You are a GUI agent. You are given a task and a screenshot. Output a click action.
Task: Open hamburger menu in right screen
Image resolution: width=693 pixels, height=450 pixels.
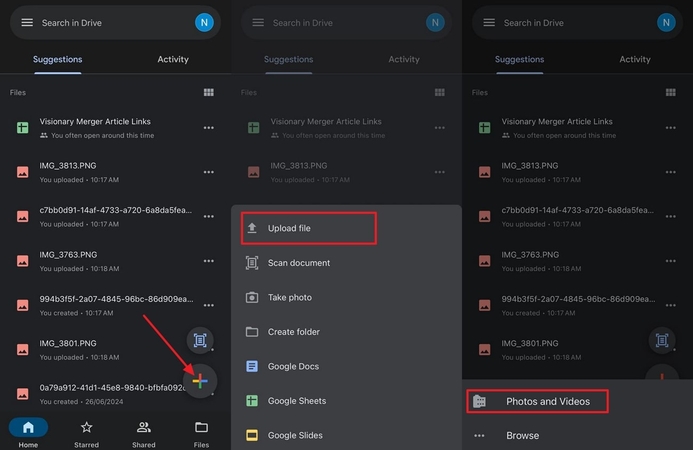point(489,23)
